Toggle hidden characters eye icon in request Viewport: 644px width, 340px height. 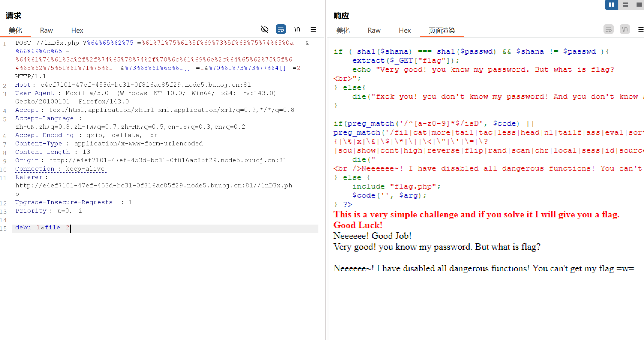264,29
